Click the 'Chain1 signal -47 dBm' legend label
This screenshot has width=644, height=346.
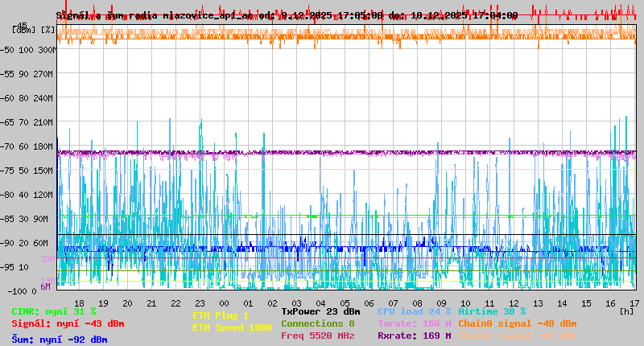518,336
